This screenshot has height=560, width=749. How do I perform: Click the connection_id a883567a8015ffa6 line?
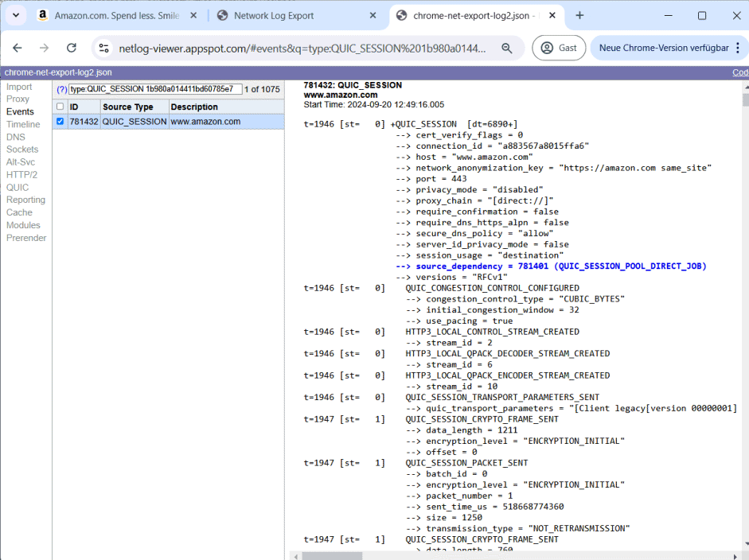click(492, 146)
